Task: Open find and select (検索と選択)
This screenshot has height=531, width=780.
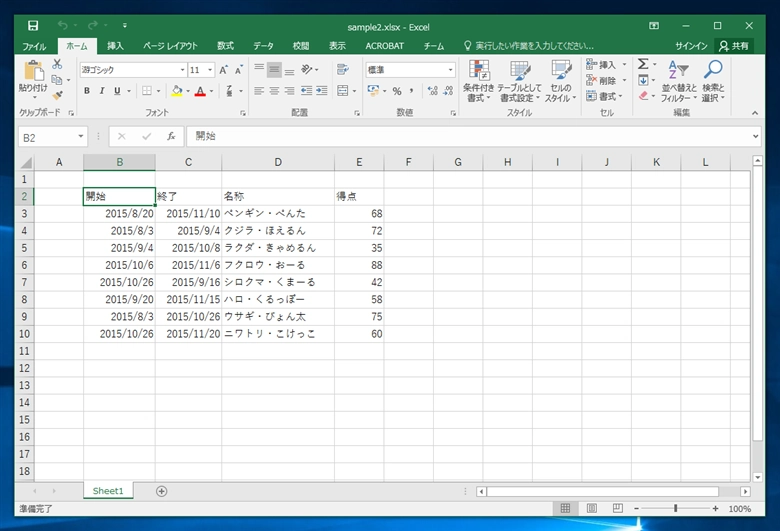Action: [x=713, y=82]
